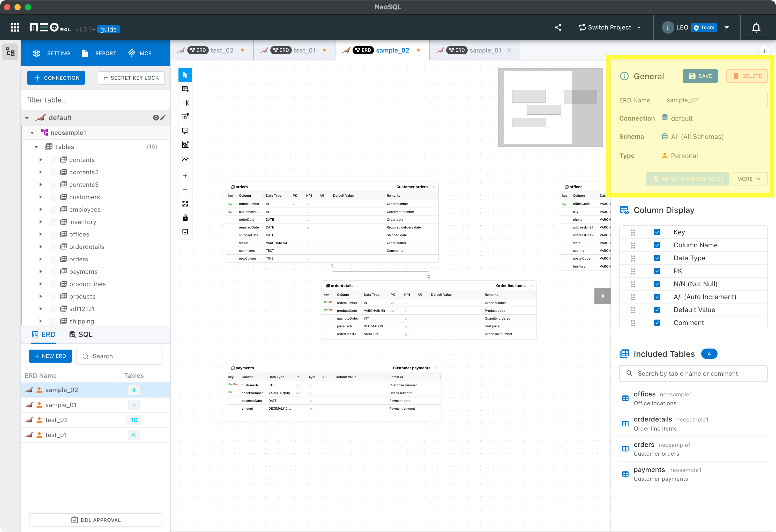Click the edit pencil for default connection
The width and height of the screenshot is (776, 532).
tap(163, 117)
